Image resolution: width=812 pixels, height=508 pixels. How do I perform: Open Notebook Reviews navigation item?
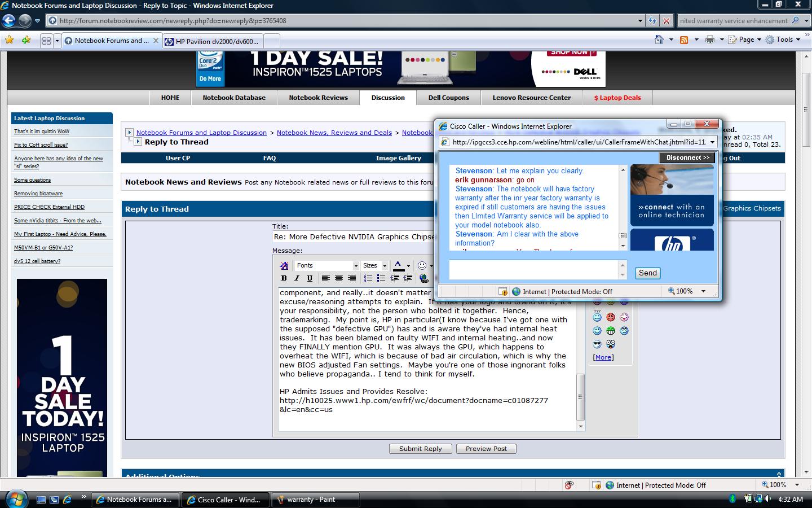click(319, 98)
